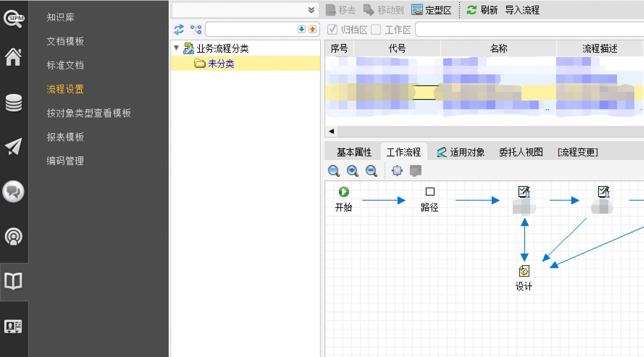Switch to the 基本属性 tab
Screen dimensions: 644x357
[x=354, y=152]
